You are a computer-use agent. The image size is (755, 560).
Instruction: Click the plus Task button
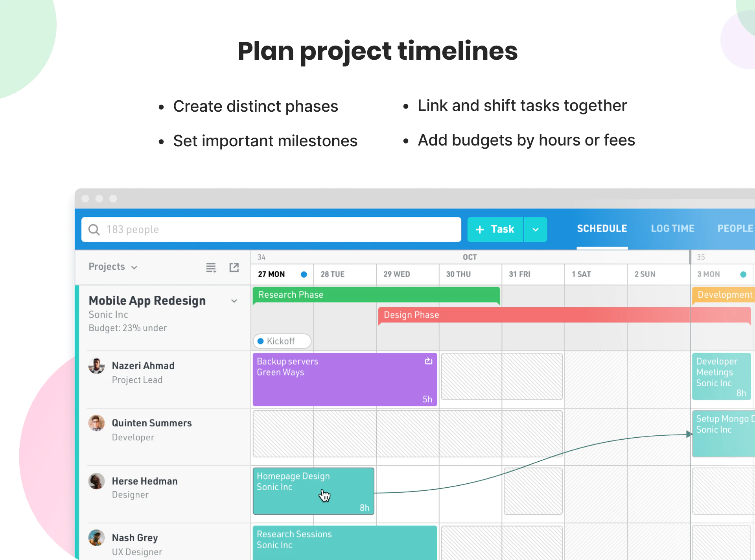495,229
